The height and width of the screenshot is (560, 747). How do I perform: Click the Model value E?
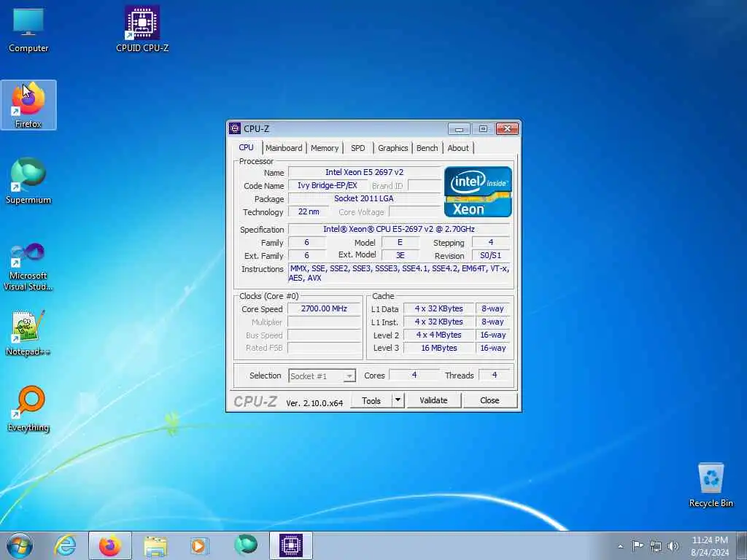pos(400,242)
